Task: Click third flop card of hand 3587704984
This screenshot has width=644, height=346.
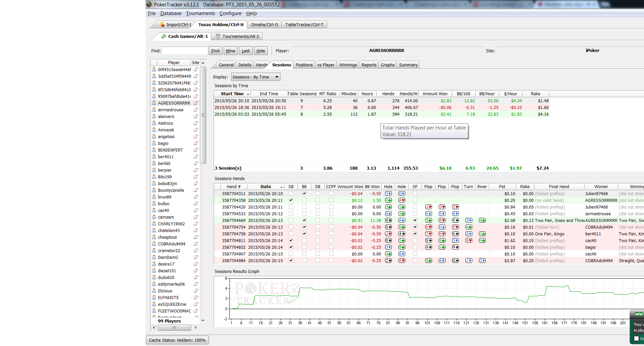Action: click(x=455, y=261)
